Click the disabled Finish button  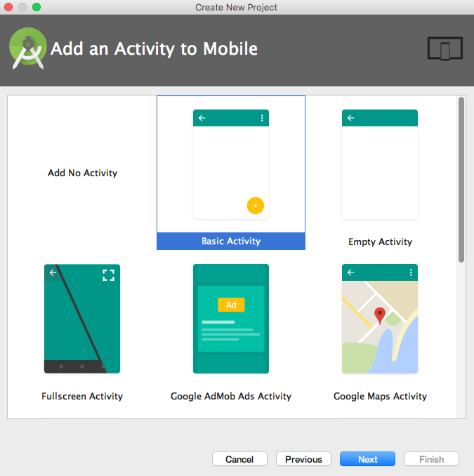click(x=431, y=459)
